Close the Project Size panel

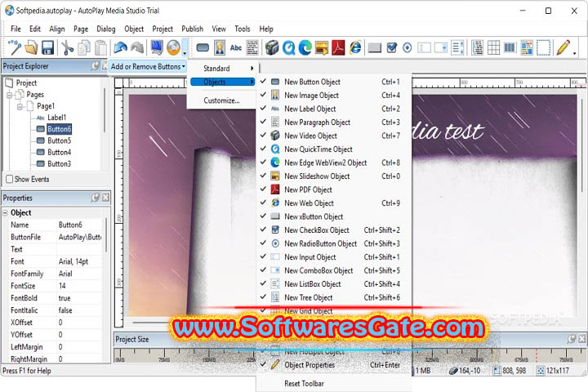(x=581, y=339)
